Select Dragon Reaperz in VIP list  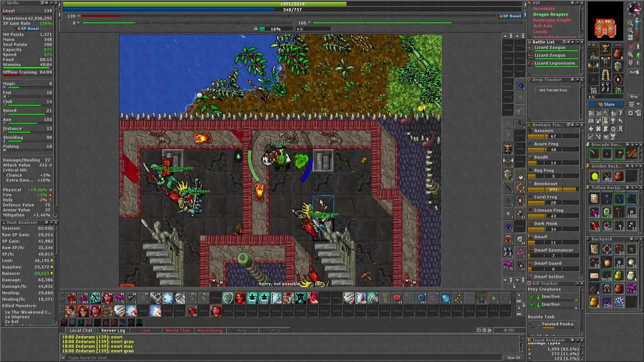(x=550, y=15)
